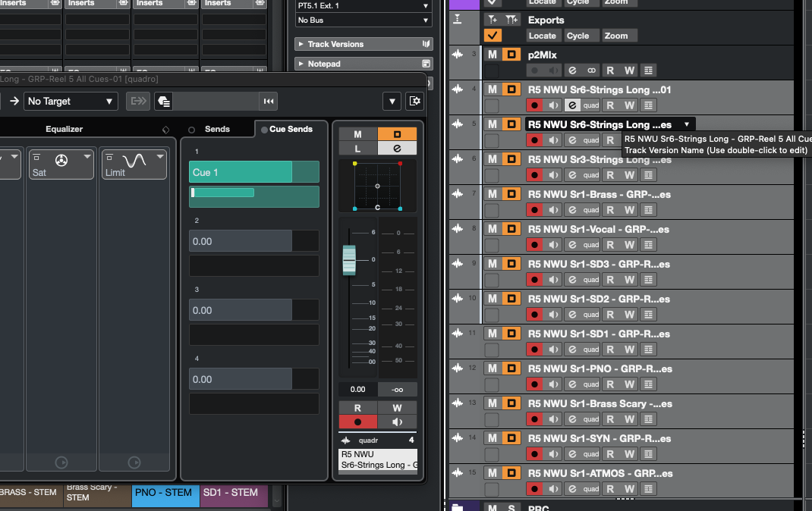Click quad channel config on Sr1-Brass Scary track
Viewport: 812px width, 511px height.
tap(591, 419)
